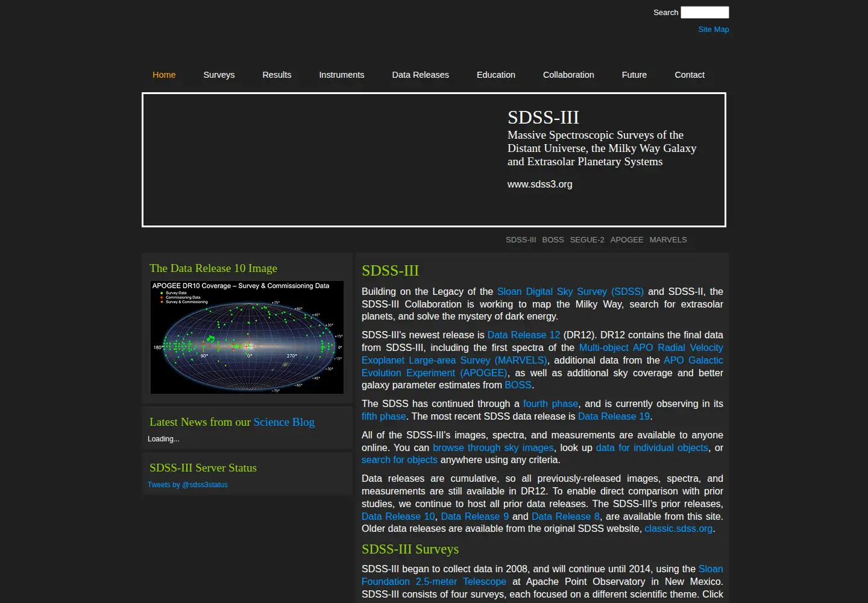
Task: Follow the Data Release 12 link
Action: (x=524, y=335)
